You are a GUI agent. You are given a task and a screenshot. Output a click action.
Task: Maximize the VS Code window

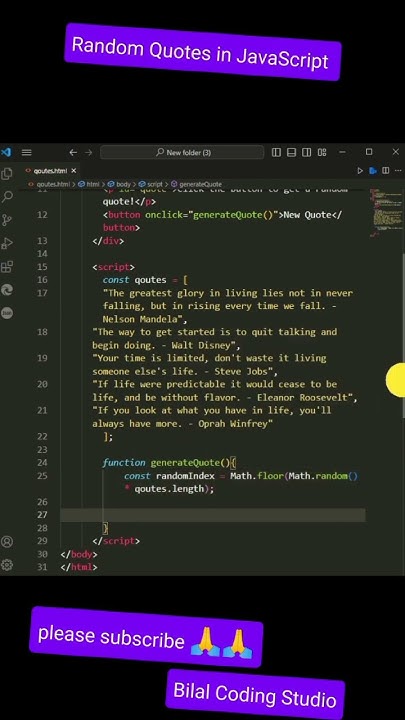pos(369,152)
